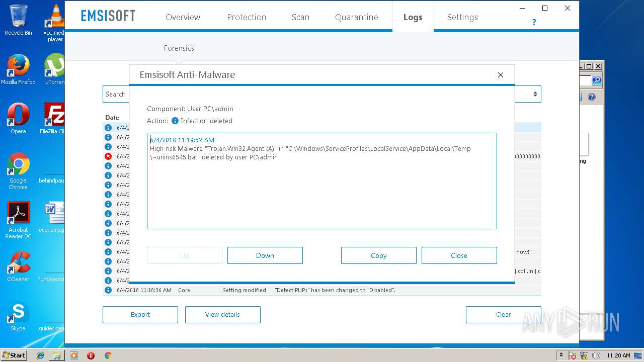Click the magnifier search icon in background window
Image resolution: width=644 pixels, height=362 pixels.
[597, 80]
